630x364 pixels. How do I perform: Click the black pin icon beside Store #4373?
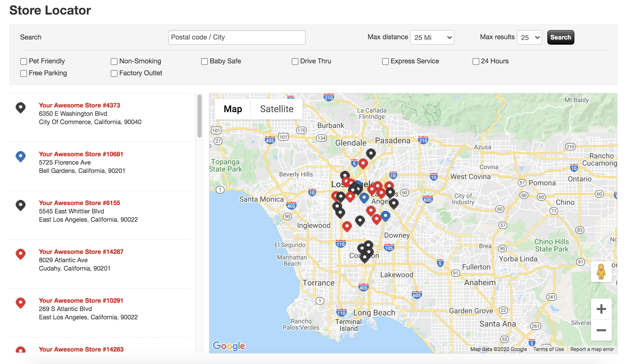tap(21, 107)
